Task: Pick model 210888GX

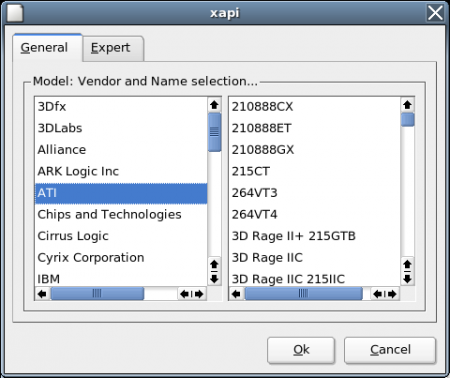Action: pyautogui.click(x=314, y=150)
